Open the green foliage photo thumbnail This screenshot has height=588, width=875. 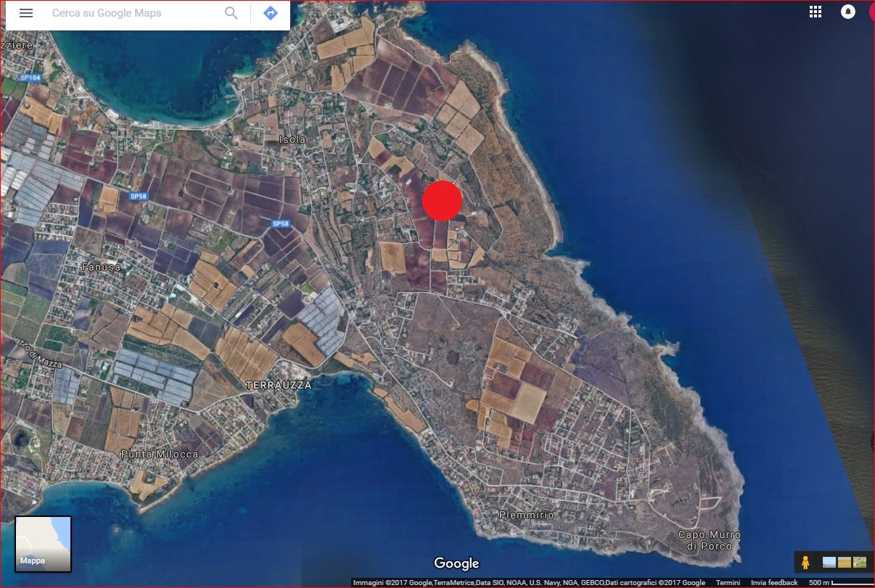tap(860, 562)
